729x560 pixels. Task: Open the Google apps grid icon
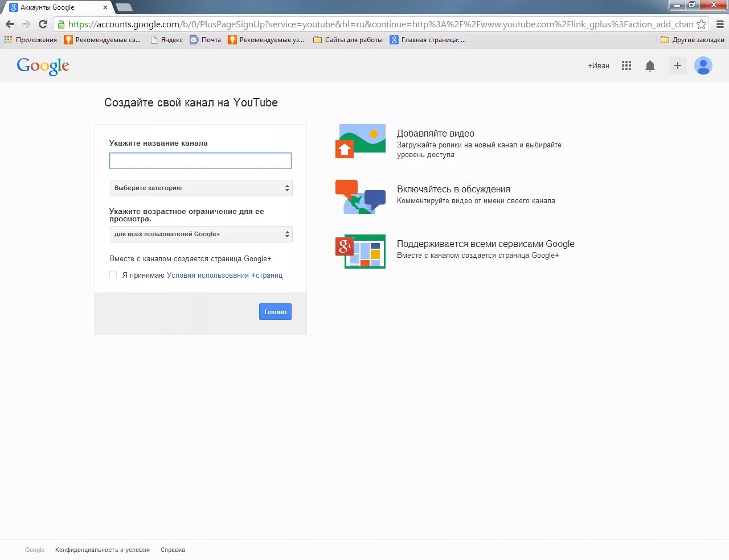[626, 65]
